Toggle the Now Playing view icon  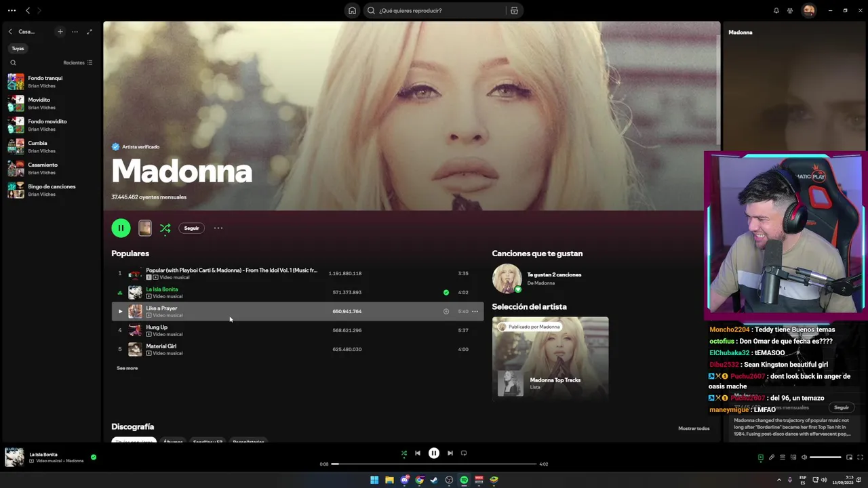(x=760, y=457)
